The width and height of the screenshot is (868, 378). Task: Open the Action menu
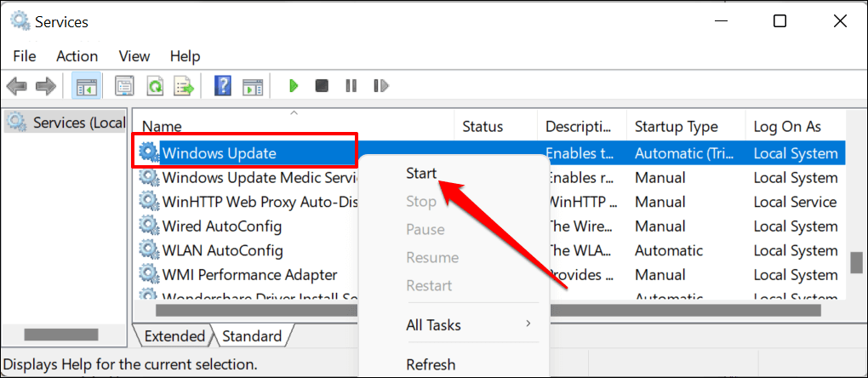pos(77,56)
